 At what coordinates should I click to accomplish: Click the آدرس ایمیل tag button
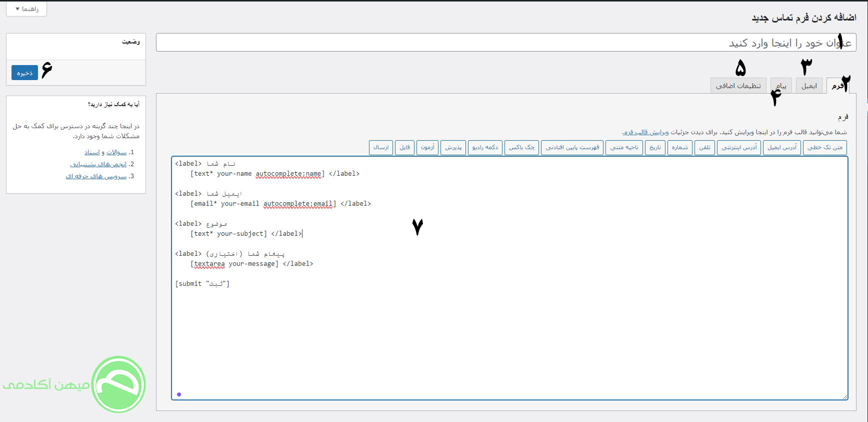781,147
